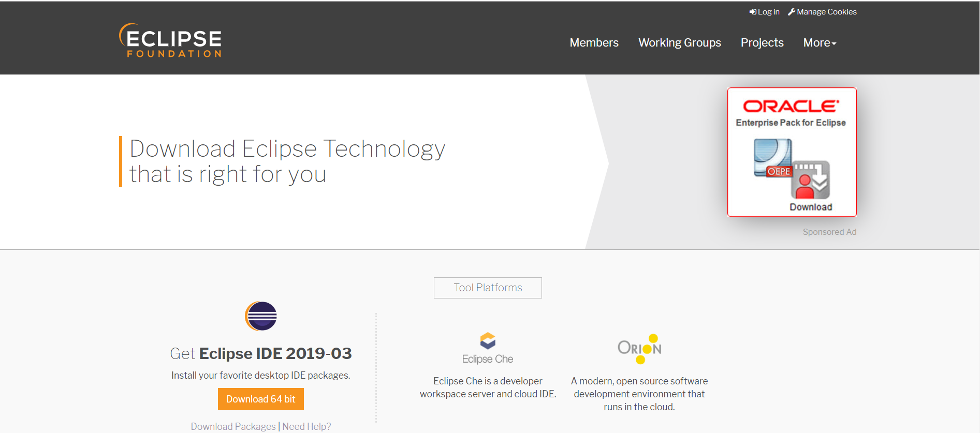The image size is (980, 433).
Task: Click the OEPE download icon
Action: click(x=792, y=169)
